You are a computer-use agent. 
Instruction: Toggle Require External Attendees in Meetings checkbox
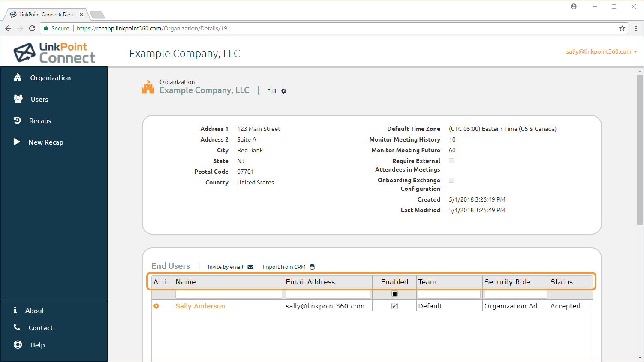tap(451, 161)
